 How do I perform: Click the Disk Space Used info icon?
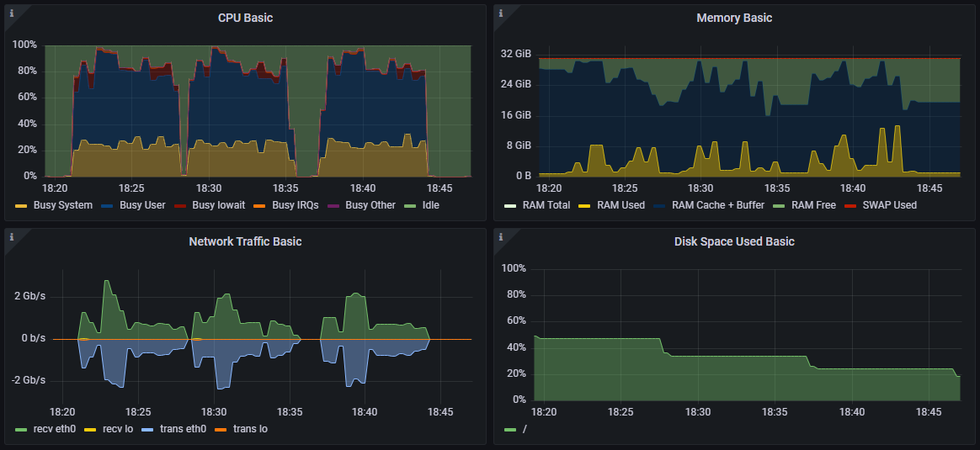pyautogui.click(x=501, y=236)
